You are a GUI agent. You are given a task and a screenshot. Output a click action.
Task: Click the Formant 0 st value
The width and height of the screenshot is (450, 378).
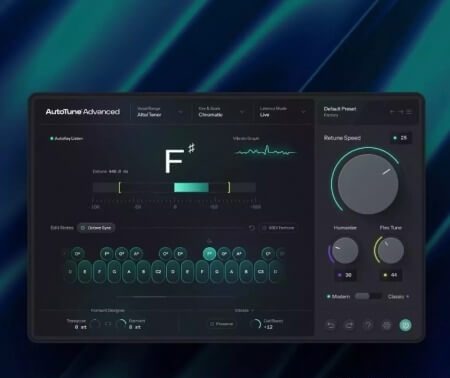(x=135, y=327)
